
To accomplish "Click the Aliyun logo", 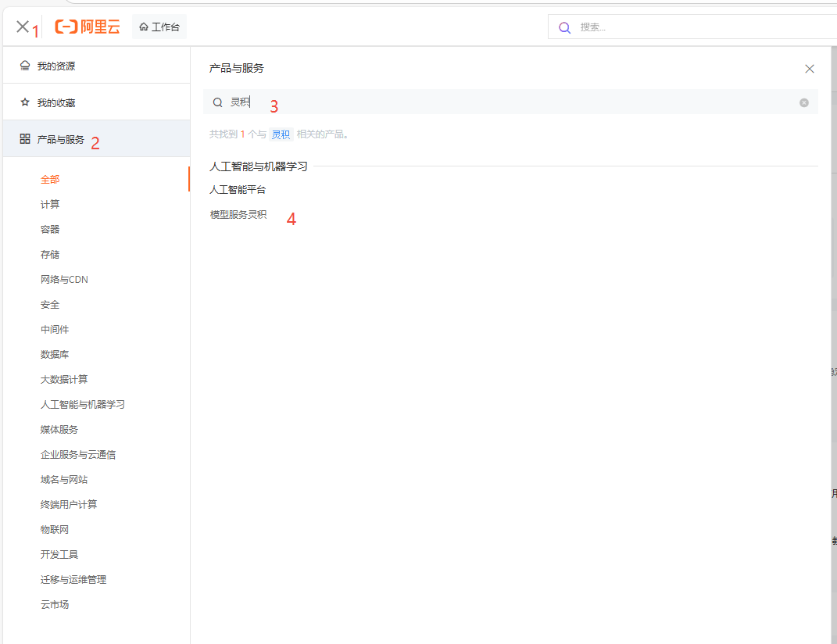I will [88, 27].
